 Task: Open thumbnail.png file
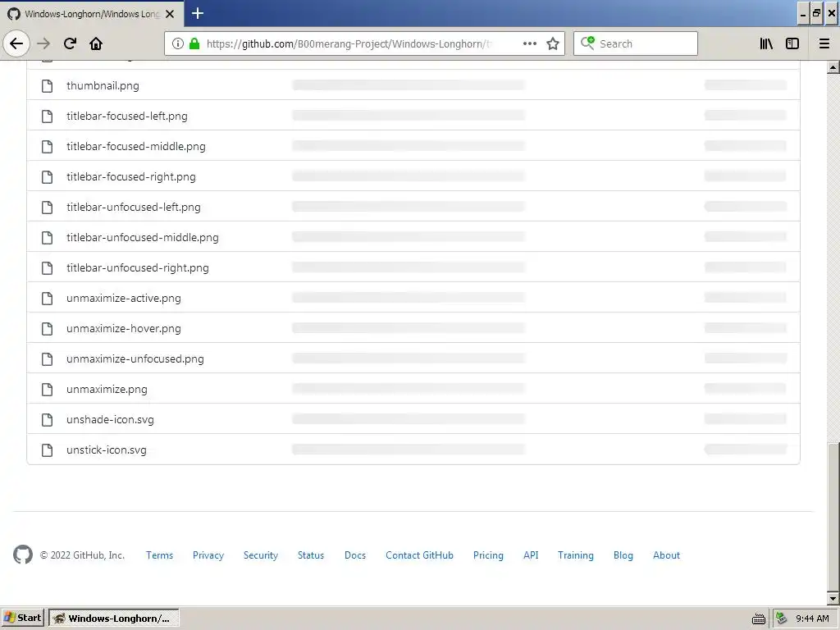pos(103,85)
